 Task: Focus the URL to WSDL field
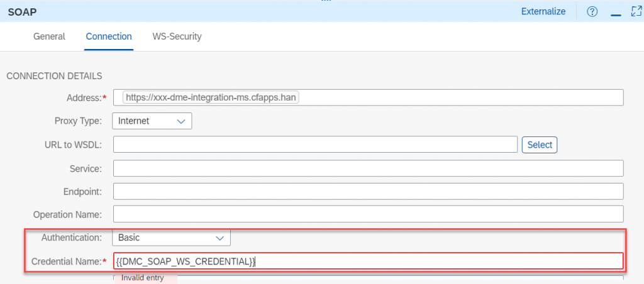[x=315, y=145]
